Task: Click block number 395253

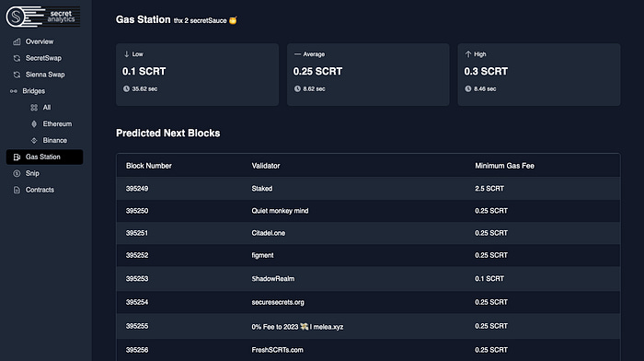Action: coord(137,278)
